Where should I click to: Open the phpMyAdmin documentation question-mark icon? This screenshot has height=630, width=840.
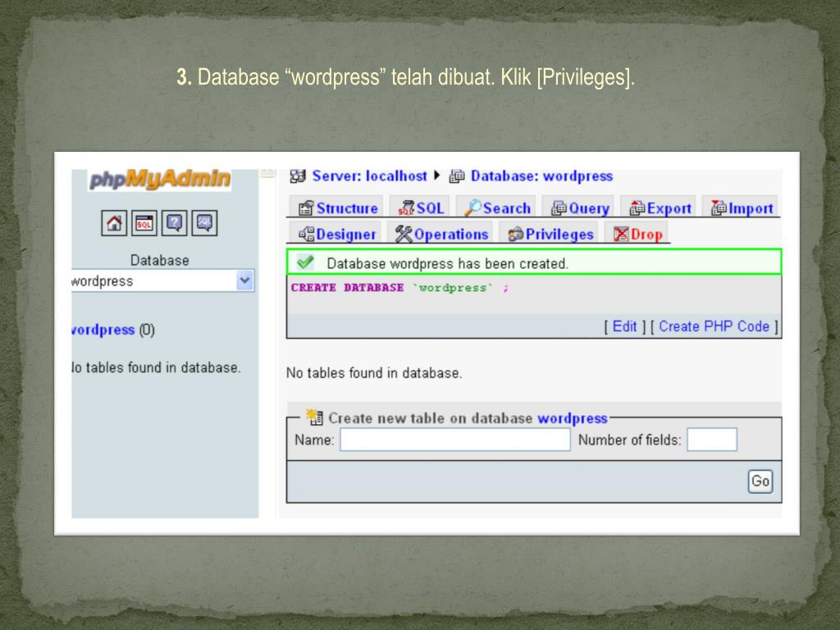tap(174, 223)
